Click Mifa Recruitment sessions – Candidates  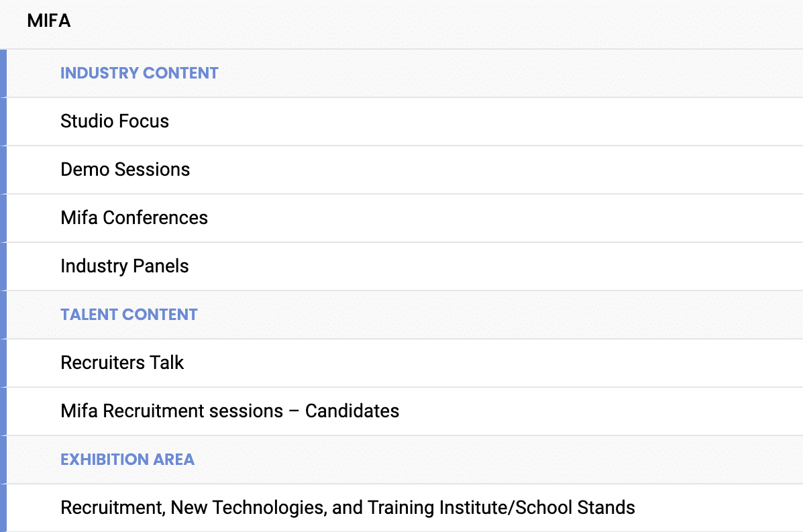click(230, 411)
